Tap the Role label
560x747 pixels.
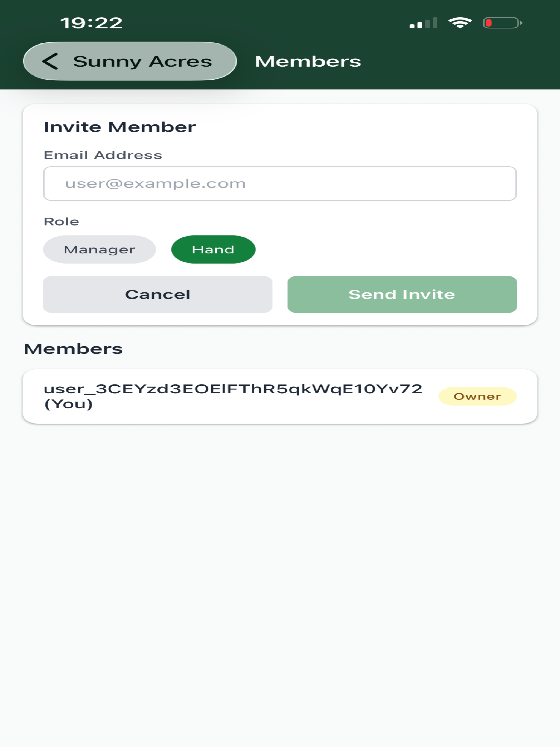62,222
